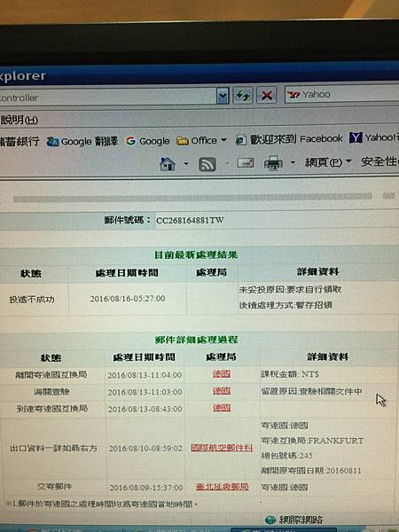Open the Google favorites bar link
Image resolution: width=399 pixels, height=532 pixels.
pos(147,141)
